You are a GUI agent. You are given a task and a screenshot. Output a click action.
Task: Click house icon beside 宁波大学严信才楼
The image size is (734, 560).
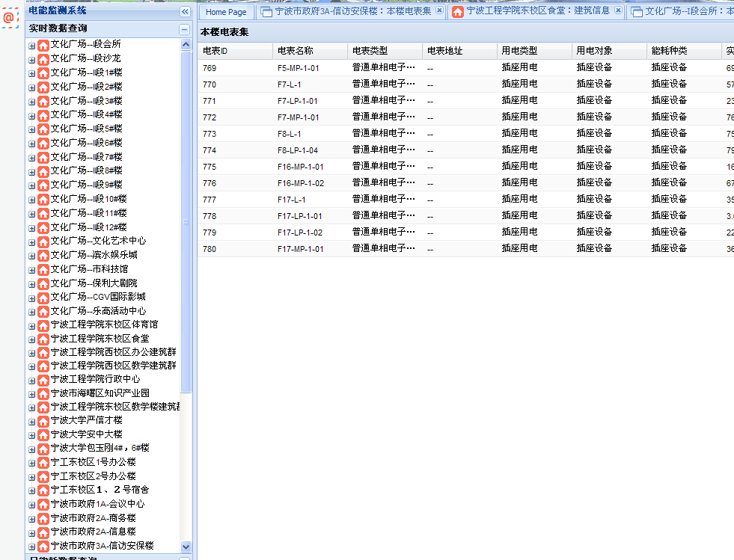(43, 422)
